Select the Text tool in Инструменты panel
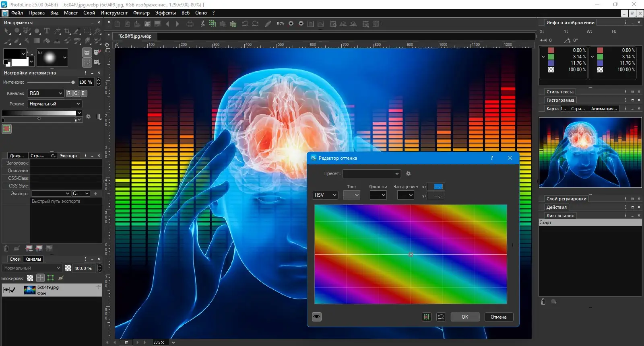The image size is (644, 346). 47,31
